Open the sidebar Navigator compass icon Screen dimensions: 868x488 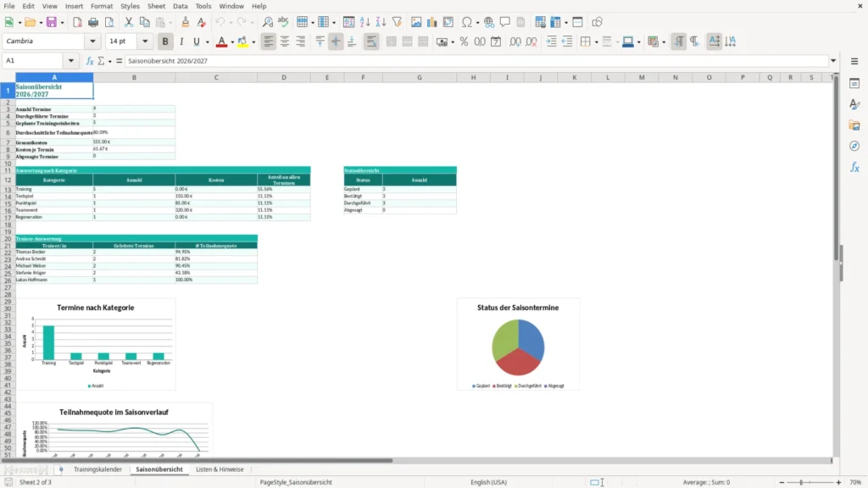click(x=854, y=146)
